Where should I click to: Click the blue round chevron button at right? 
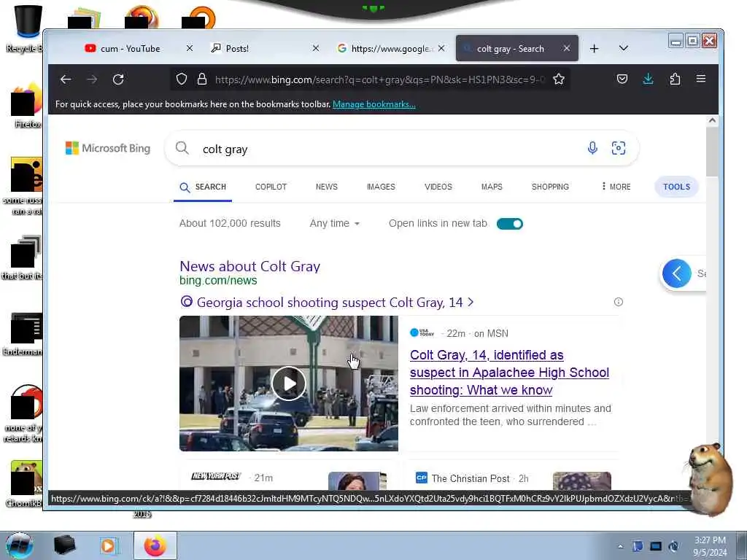click(x=676, y=273)
